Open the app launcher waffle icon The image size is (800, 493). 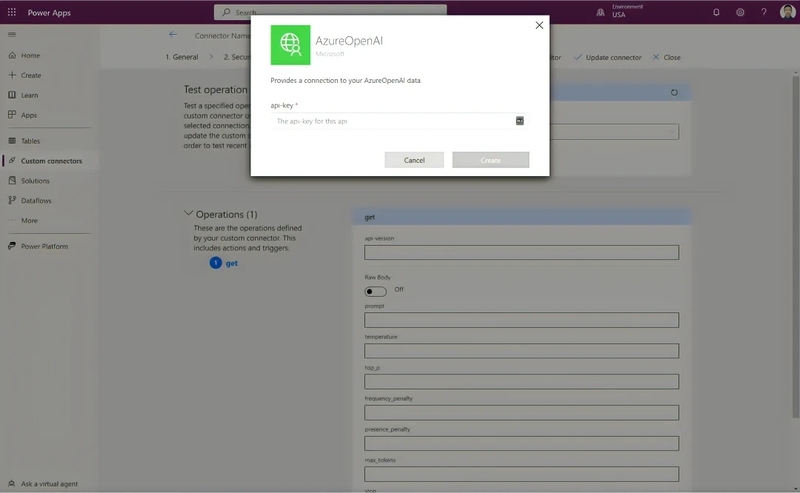[x=12, y=12]
